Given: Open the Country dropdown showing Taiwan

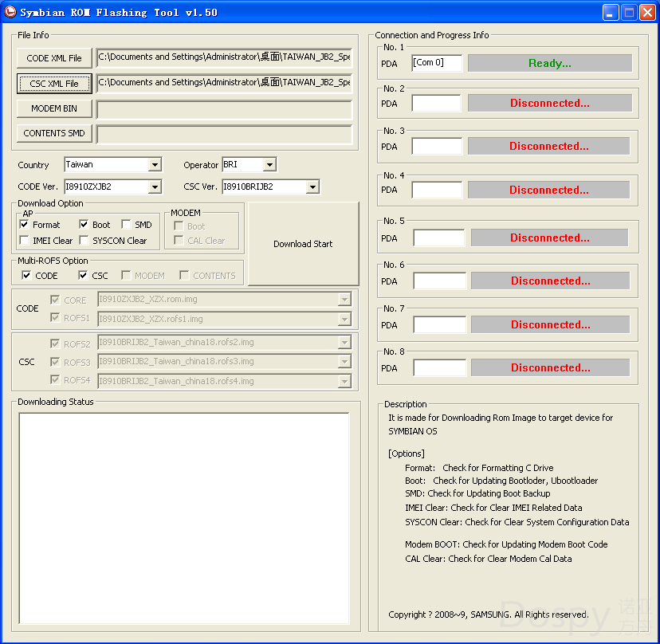Looking at the screenshot, I should point(155,165).
